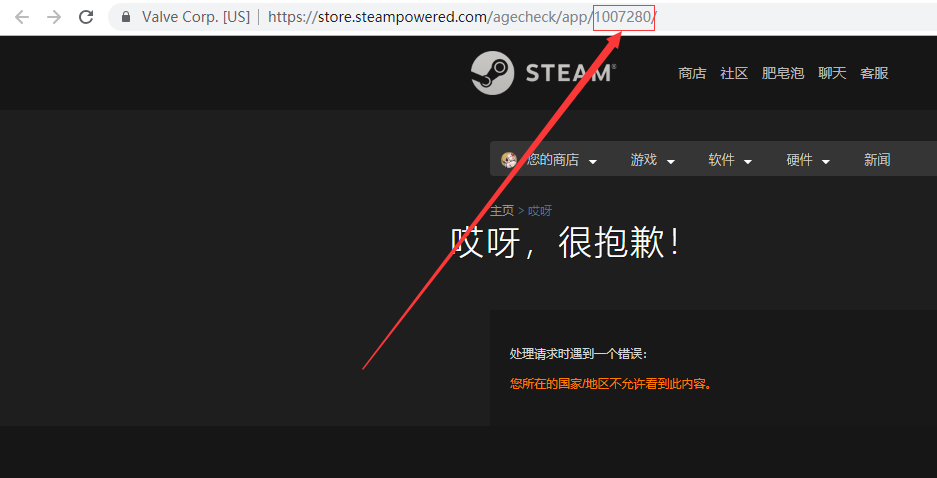
Task: Click the 哎呀 breadcrumb text
Action: point(540,210)
